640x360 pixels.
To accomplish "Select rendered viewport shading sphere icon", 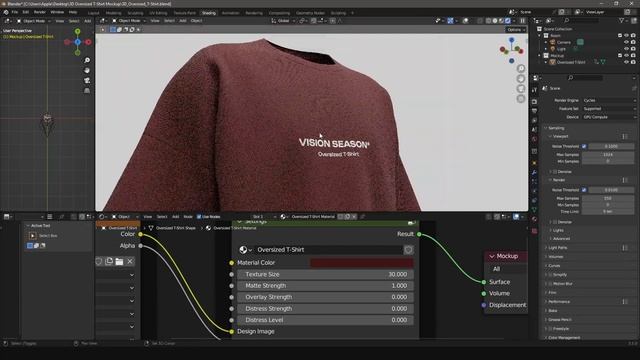I will tap(508, 20).
